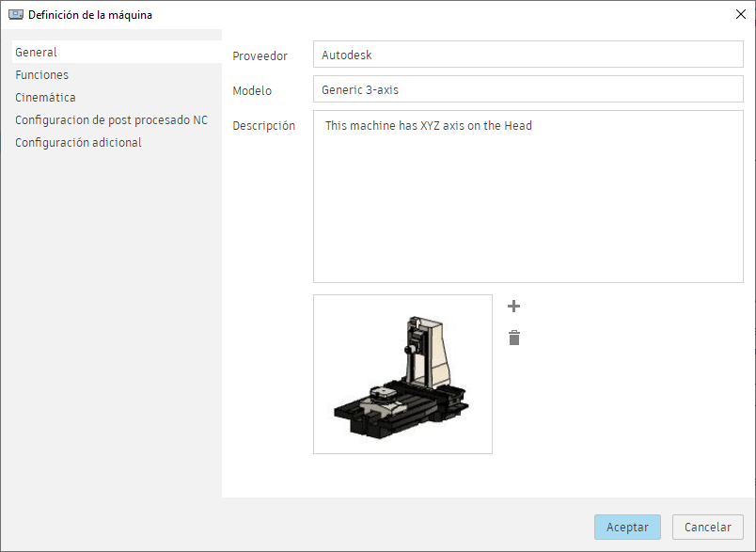Click the Proveedor label
This screenshot has height=552, width=756.
tap(260, 55)
